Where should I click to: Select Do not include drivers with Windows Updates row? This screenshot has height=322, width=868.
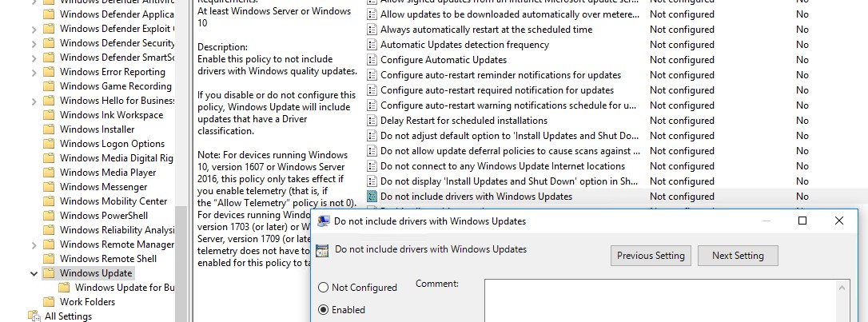(476, 197)
